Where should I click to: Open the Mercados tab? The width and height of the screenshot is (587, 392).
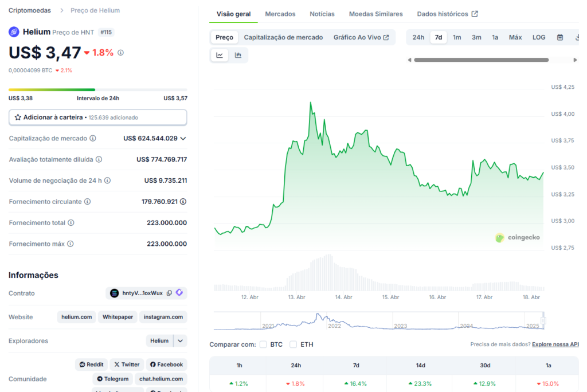280,14
